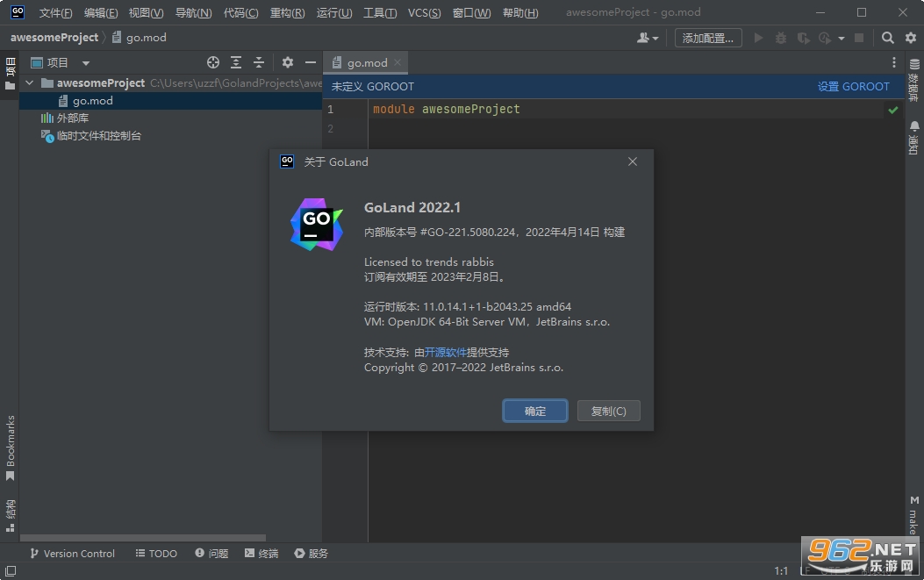This screenshot has width=924, height=580.
Task: Open the 重构(R) menu
Action: 288,12
